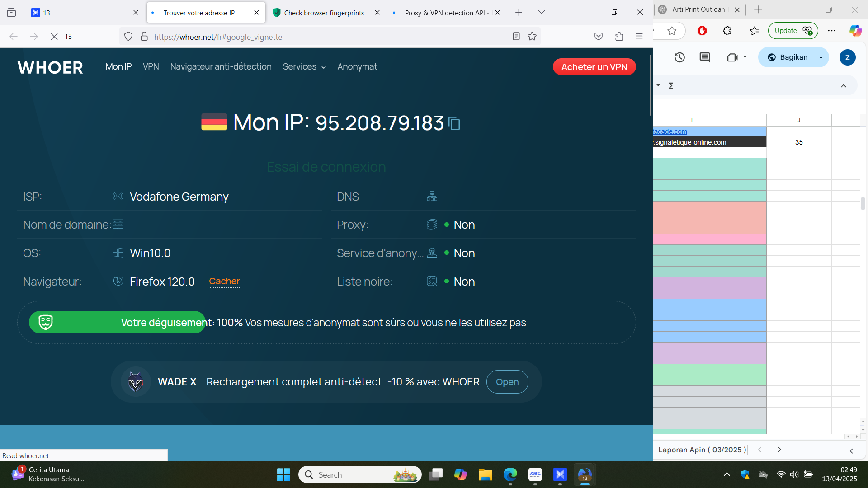Open Task View on the taskbar
Viewport: 868px width, 488px height.
(x=436, y=474)
